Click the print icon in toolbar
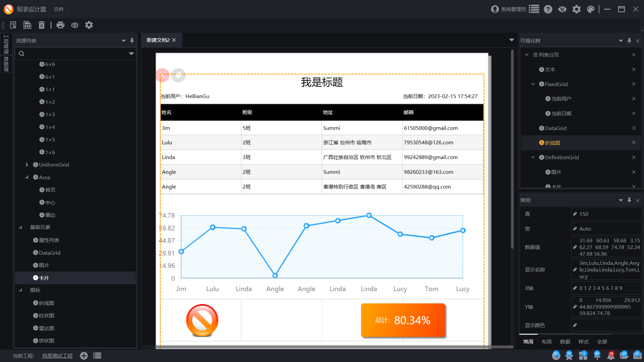The width and height of the screenshot is (644, 362). tap(60, 25)
